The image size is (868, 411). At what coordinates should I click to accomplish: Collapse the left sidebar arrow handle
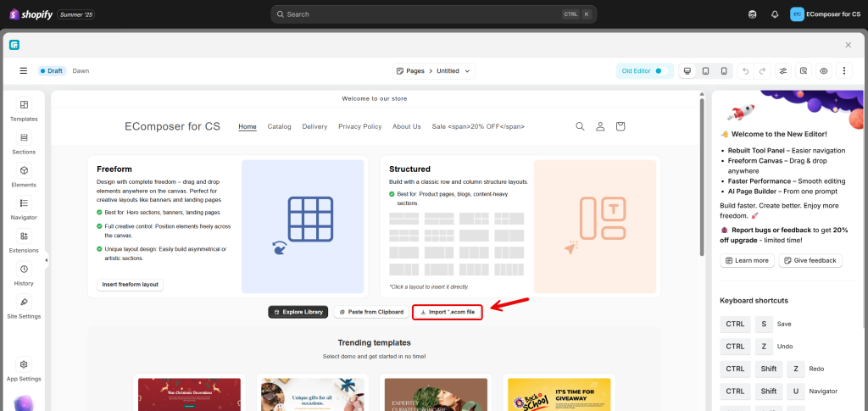tap(47, 260)
